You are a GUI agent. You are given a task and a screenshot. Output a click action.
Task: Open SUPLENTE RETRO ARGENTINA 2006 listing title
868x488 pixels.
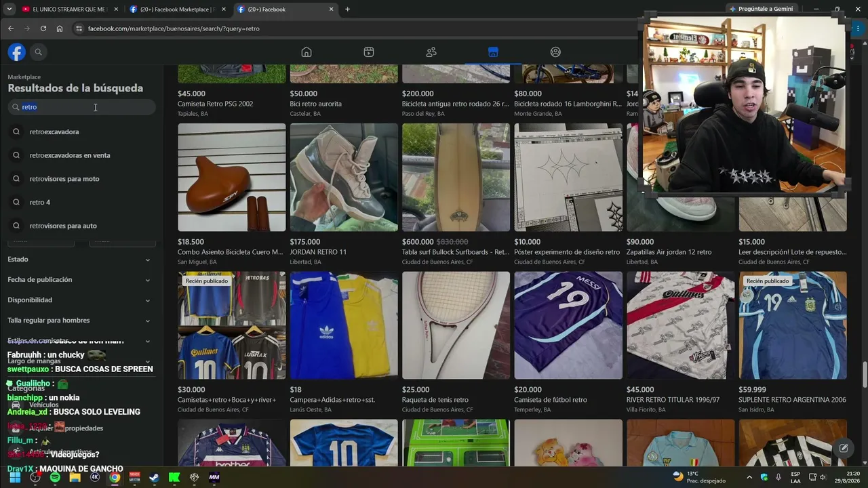coord(792,400)
